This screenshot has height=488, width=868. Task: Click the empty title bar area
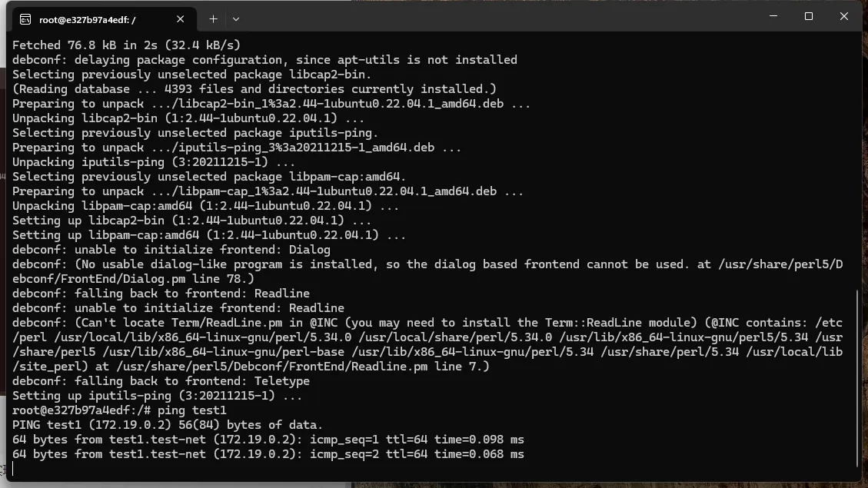pos(498,17)
